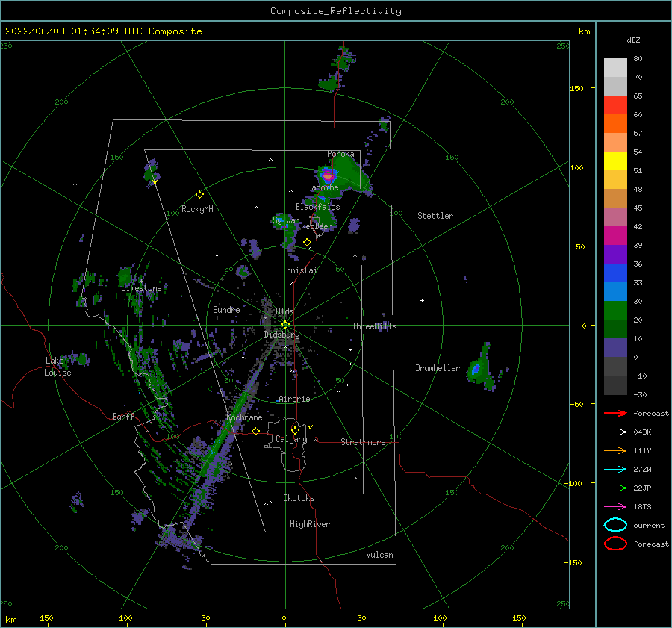Click the yellow diamond marker near RockyMH
Viewport: 672px width, 628px height.
coord(199,195)
